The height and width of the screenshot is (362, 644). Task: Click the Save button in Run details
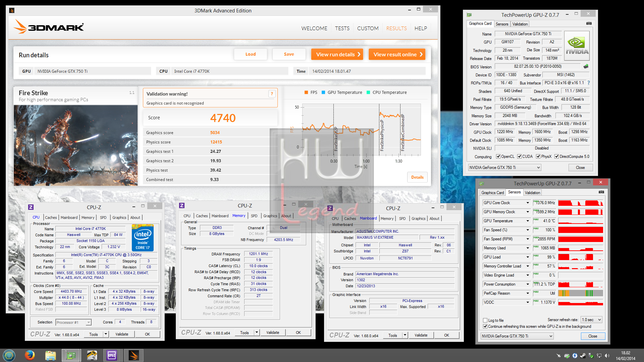click(x=289, y=54)
